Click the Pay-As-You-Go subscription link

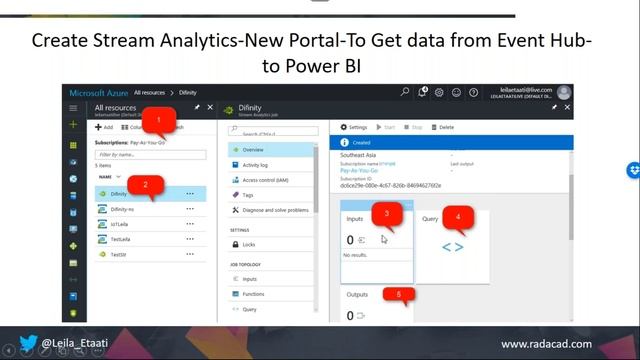pos(359,171)
